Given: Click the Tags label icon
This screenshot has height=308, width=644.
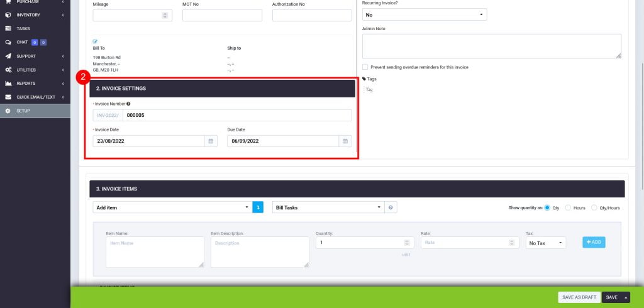Looking at the screenshot, I should pyautogui.click(x=364, y=79).
